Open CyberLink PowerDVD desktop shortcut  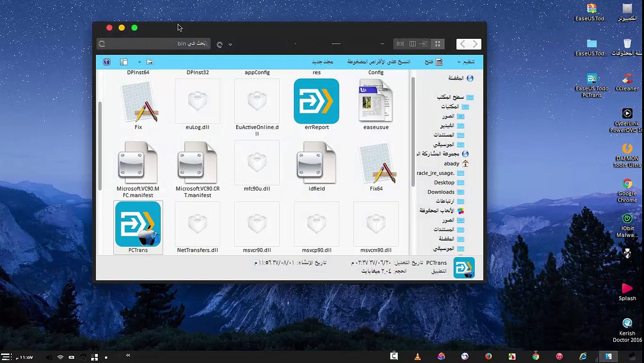627,120
